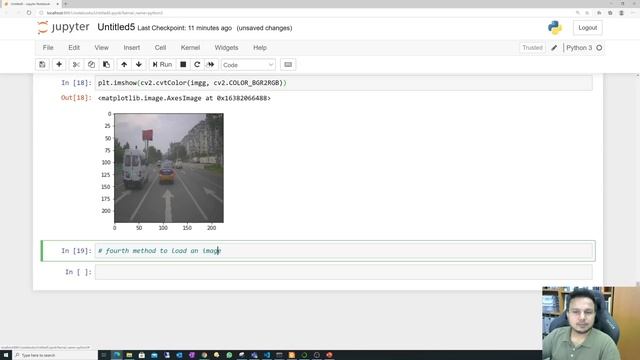This screenshot has width=640, height=360.
Task: Open the Edit menu
Action: [74, 48]
